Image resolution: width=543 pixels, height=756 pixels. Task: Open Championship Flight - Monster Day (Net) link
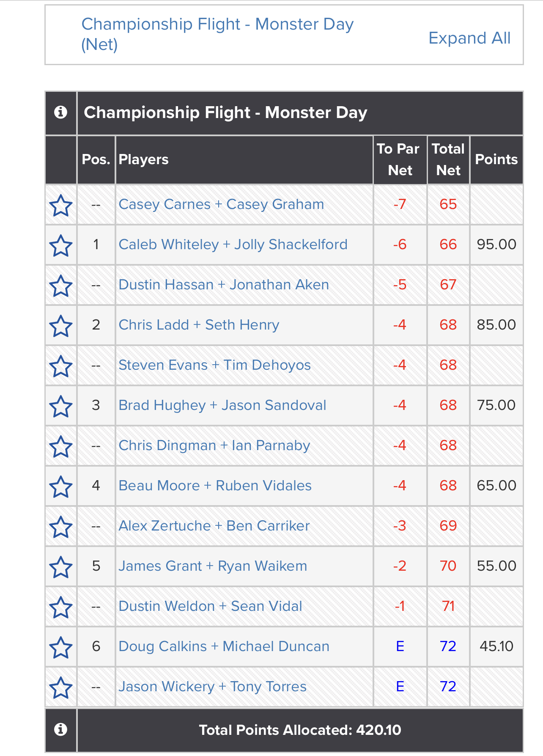(217, 34)
